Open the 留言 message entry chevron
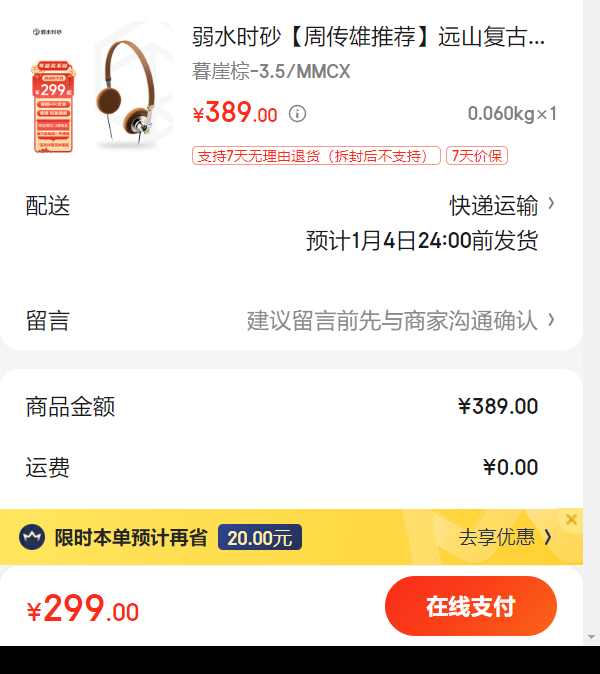 [551, 320]
